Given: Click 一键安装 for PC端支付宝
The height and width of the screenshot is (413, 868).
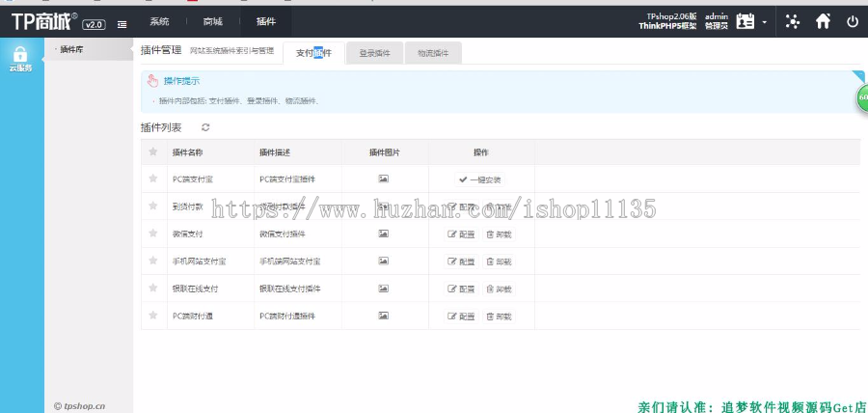Looking at the screenshot, I should pos(480,179).
